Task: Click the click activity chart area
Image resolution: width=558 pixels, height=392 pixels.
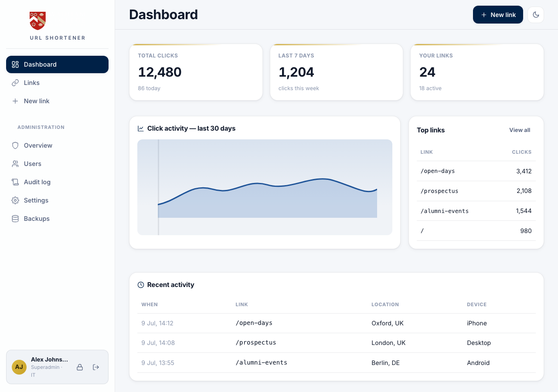Action: pos(265,187)
